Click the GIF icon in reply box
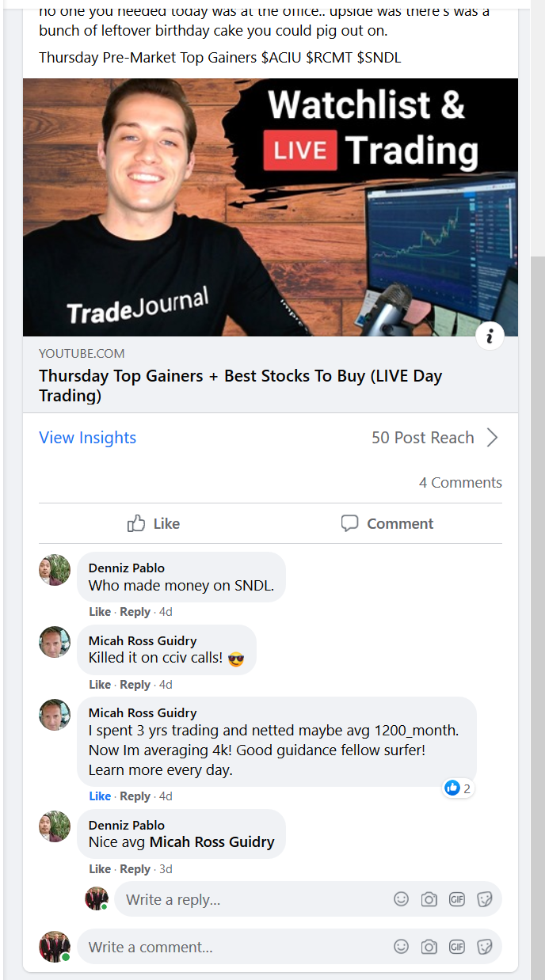 click(x=457, y=899)
